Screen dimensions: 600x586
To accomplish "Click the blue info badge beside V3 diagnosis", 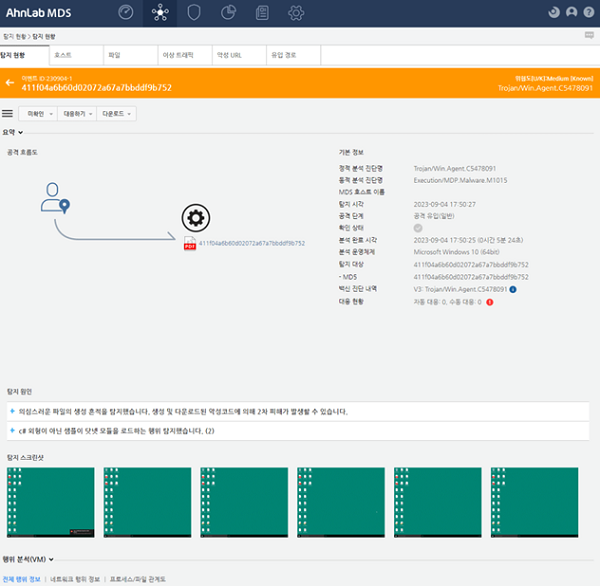I will pos(513,290).
